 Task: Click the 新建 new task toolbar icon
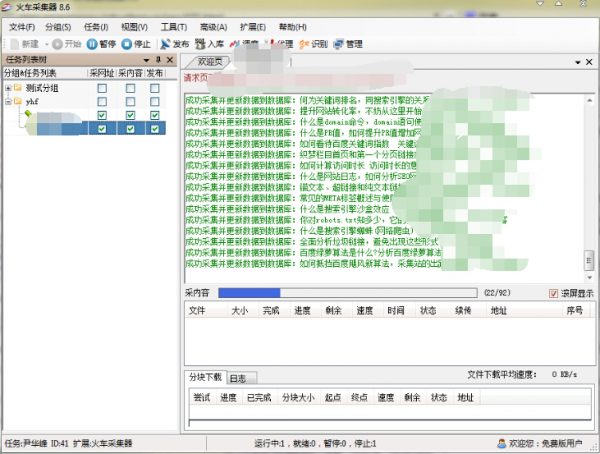point(15,44)
